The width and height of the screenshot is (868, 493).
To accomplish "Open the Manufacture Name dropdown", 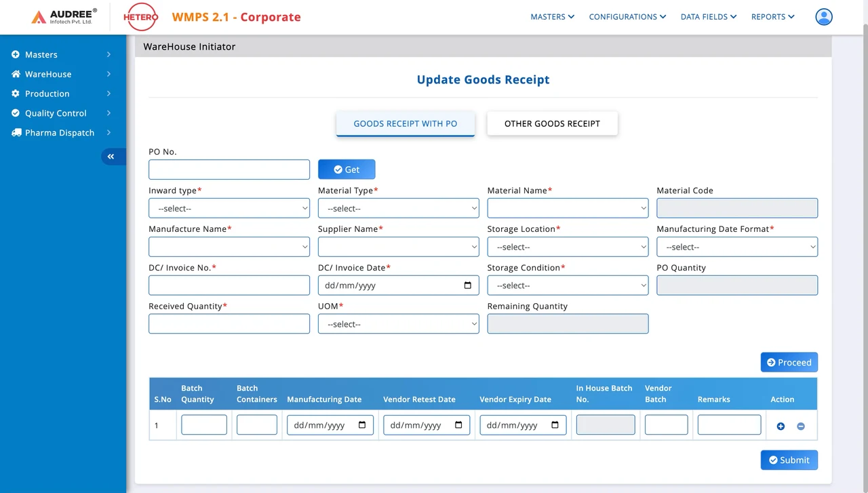I will pos(229,247).
